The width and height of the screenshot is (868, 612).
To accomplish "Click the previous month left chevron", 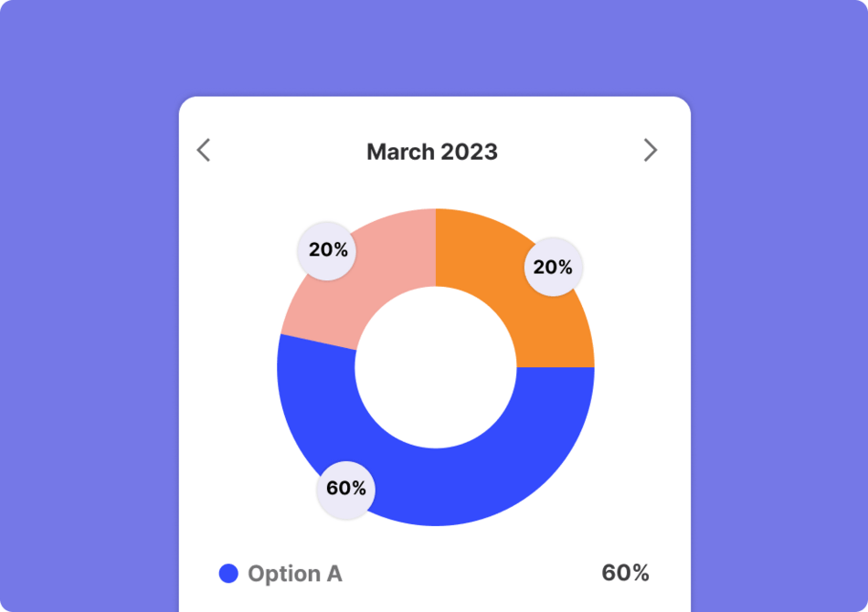I will [204, 151].
